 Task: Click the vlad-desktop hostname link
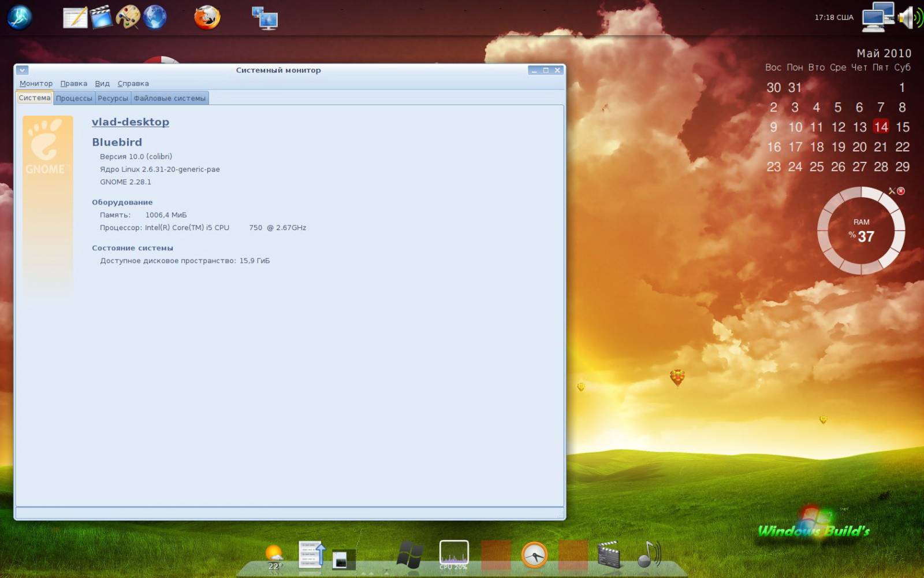click(131, 122)
